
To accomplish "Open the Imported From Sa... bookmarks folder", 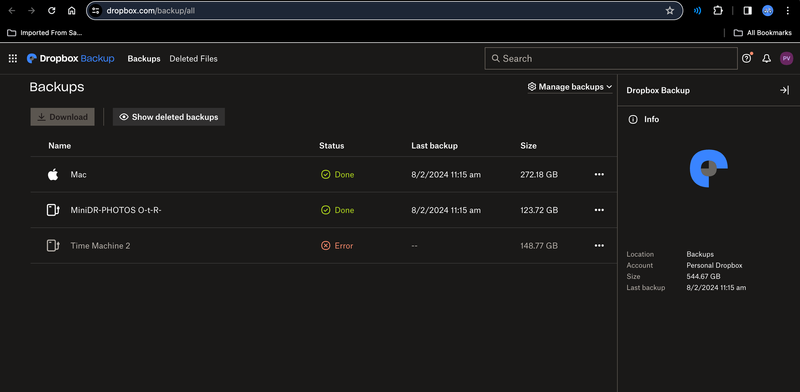I will click(x=44, y=33).
